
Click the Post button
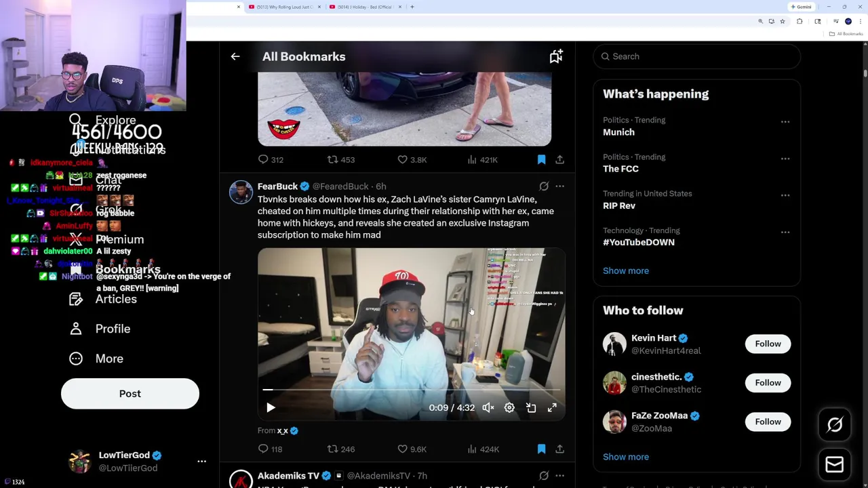(x=130, y=394)
